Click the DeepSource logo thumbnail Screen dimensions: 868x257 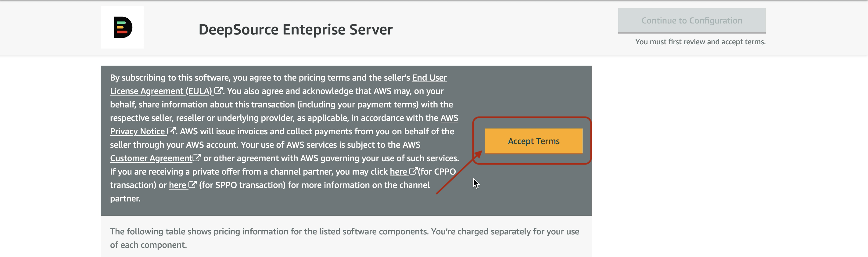point(122,27)
